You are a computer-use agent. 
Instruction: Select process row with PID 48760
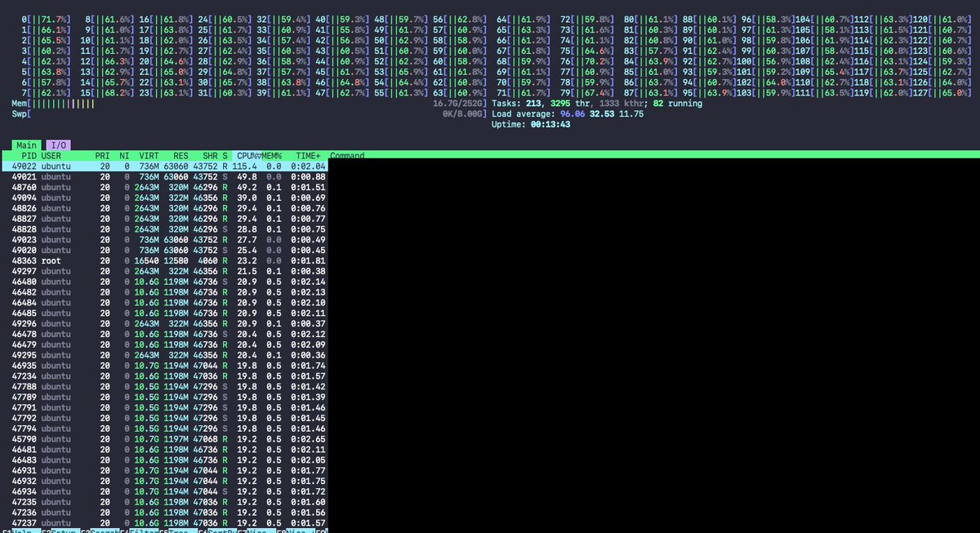pyautogui.click(x=163, y=187)
